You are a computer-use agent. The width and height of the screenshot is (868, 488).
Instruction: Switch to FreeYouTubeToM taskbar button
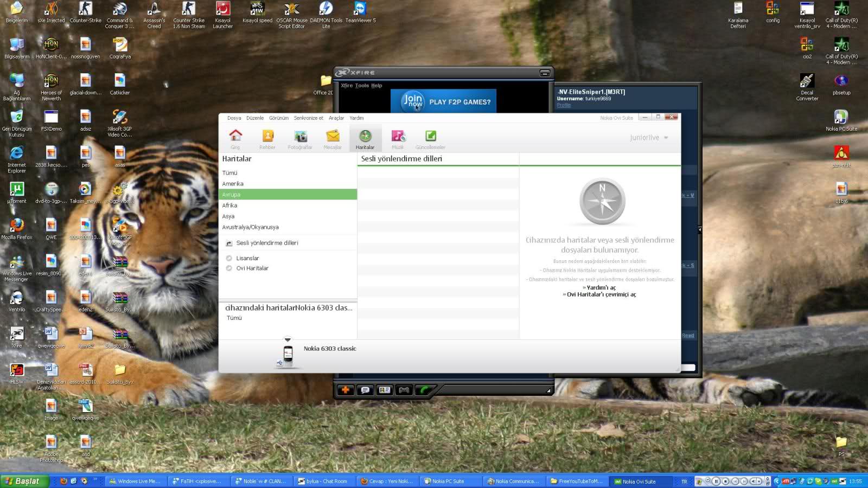pos(576,481)
